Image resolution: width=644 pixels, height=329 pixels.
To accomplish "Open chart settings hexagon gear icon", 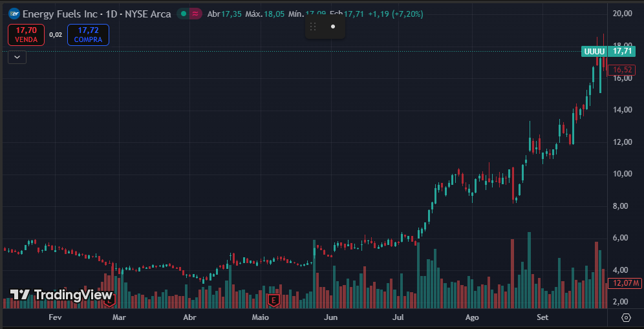I will click(626, 317).
